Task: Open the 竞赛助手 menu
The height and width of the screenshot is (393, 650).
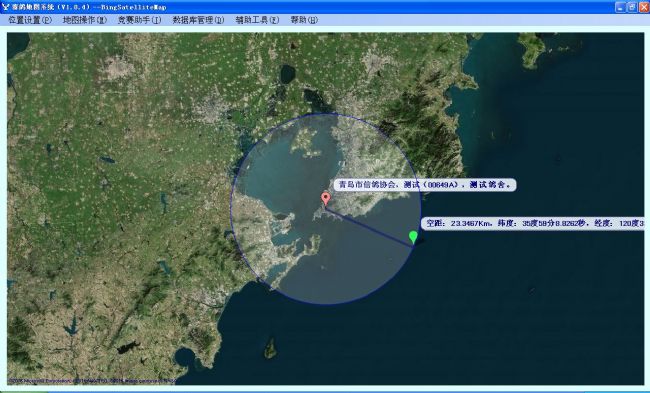Action: (139, 20)
